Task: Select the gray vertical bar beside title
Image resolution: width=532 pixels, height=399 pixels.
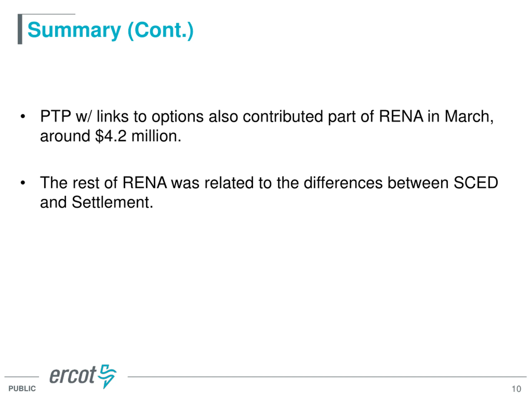Action: click(20, 29)
